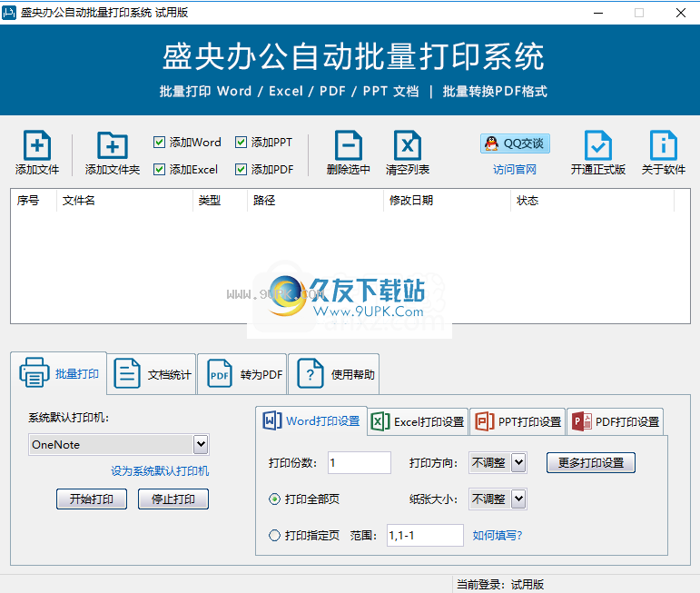Screen dimensions: 700x593
Task: Toggle the 添加PDF checkbox
Action: (x=241, y=169)
